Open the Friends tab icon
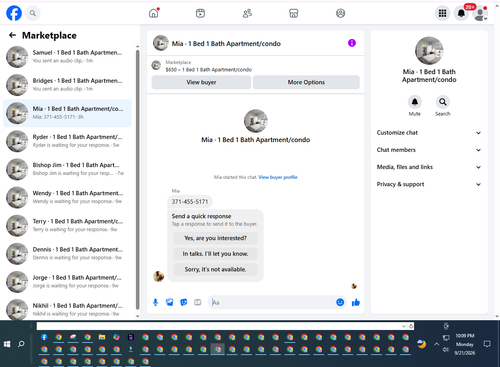 point(247,13)
